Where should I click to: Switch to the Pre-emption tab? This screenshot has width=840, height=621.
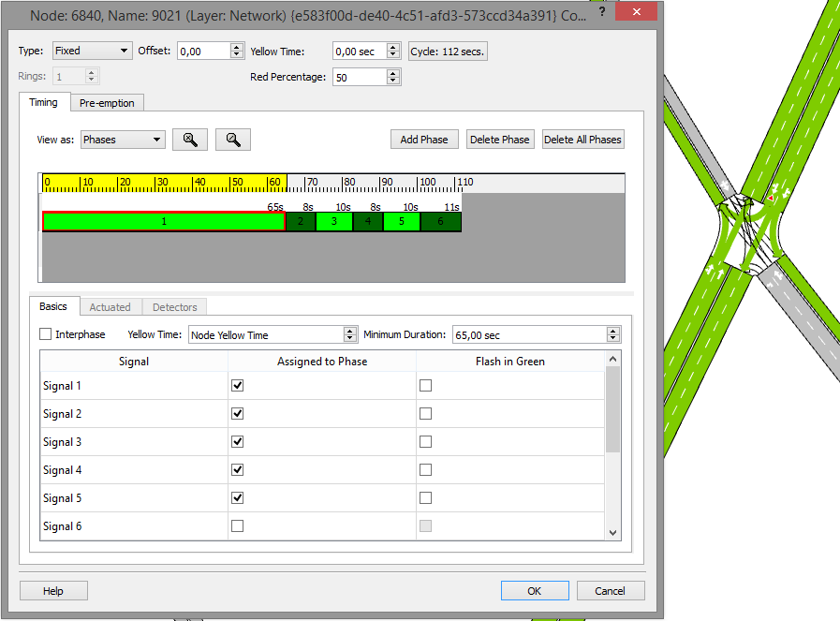tap(106, 103)
